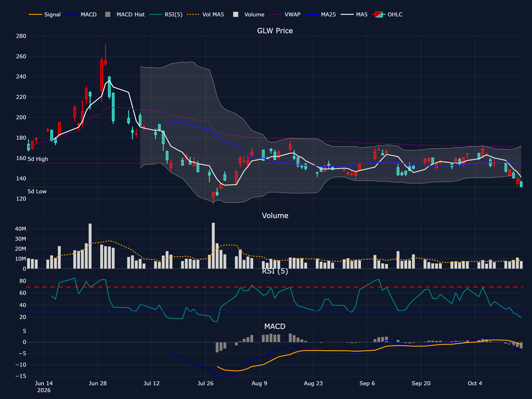Click the Aug 9 date tick

[x=259, y=383]
